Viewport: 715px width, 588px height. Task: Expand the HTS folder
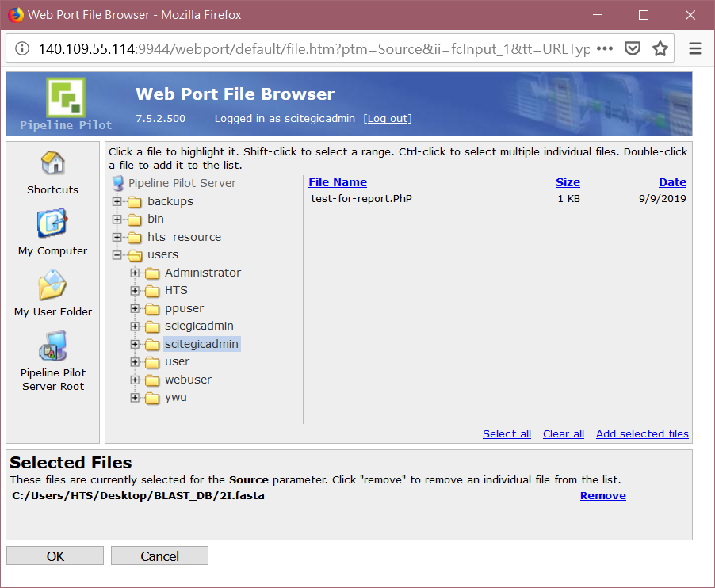(x=135, y=291)
